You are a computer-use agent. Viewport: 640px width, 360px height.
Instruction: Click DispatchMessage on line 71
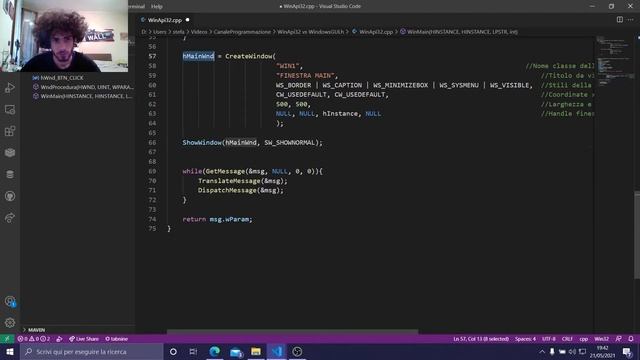pos(227,190)
